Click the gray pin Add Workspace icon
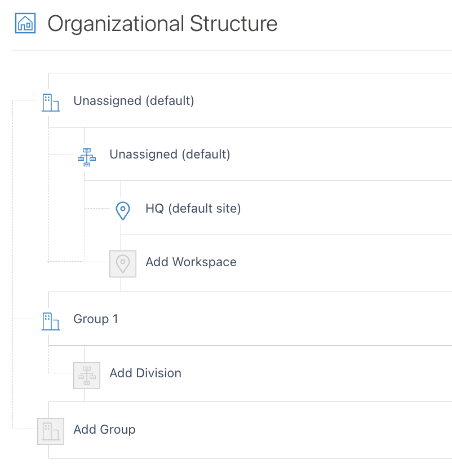 (x=123, y=264)
